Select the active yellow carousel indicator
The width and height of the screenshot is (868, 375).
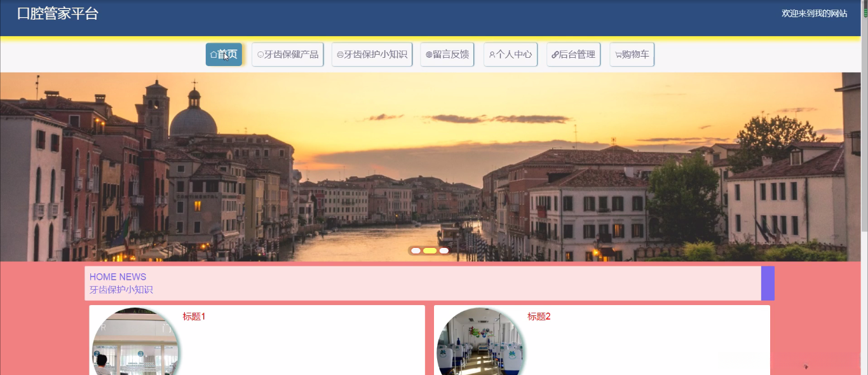tap(430, 250)
